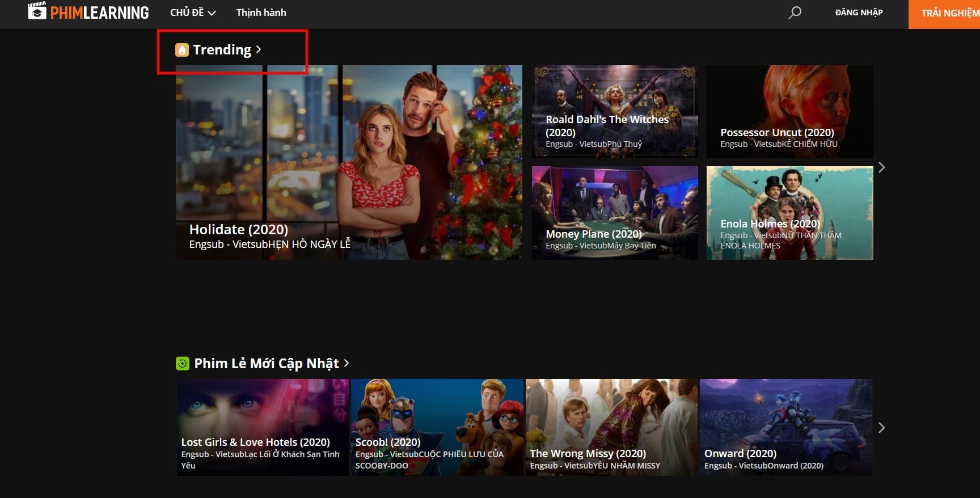The height and width of the screenshot is (498, 980).
Task: Click 'Engsub - VietsubPhù Thuỷ' subtitle
Action: [594, 144]
